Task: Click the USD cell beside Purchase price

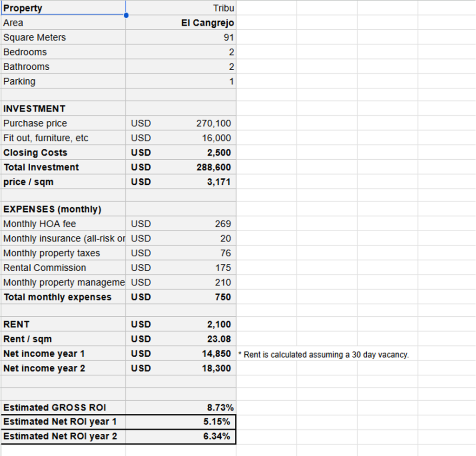Action: pos(141,123)
